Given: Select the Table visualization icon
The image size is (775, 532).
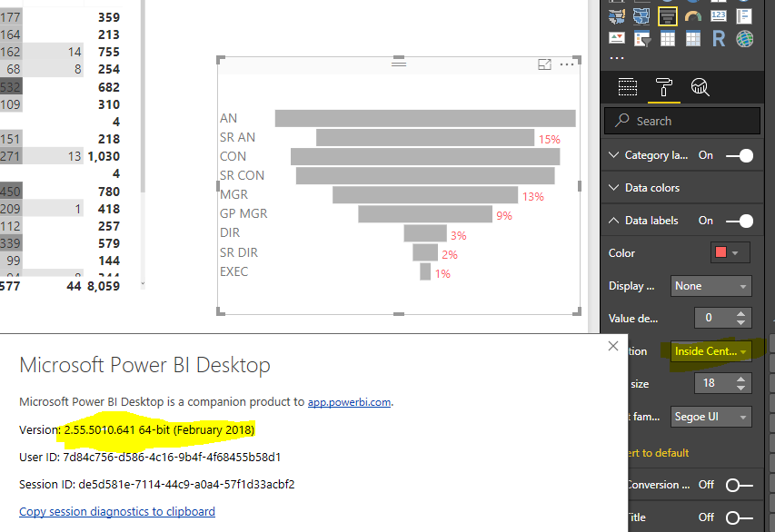Looking at the screenshot, I should click(667, 38).
